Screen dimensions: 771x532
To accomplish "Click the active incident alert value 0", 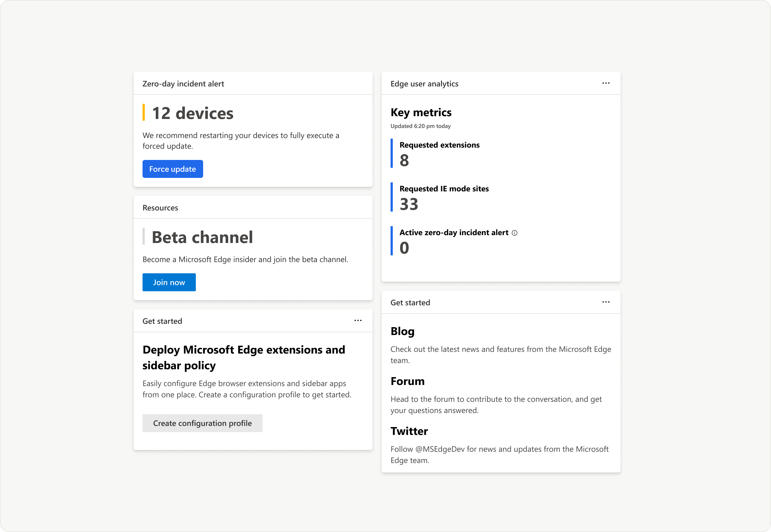I will click(x=404, y=248).
